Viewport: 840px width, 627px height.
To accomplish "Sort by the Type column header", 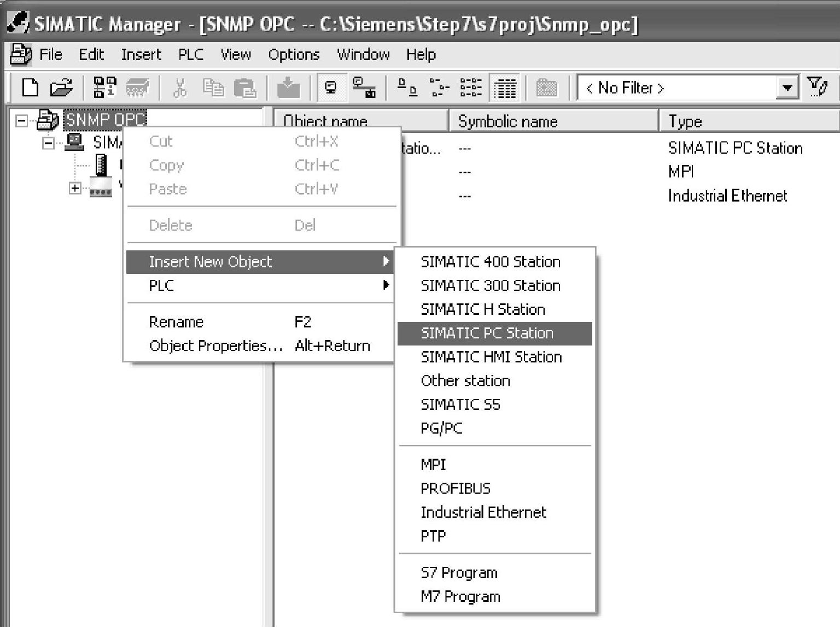I will coord(749,121).
